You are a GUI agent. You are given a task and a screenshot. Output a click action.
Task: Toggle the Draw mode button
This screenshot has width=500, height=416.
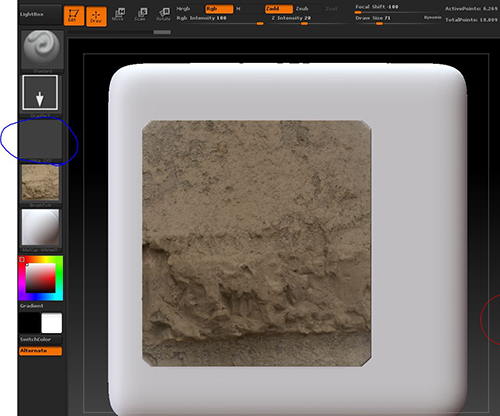96,16
